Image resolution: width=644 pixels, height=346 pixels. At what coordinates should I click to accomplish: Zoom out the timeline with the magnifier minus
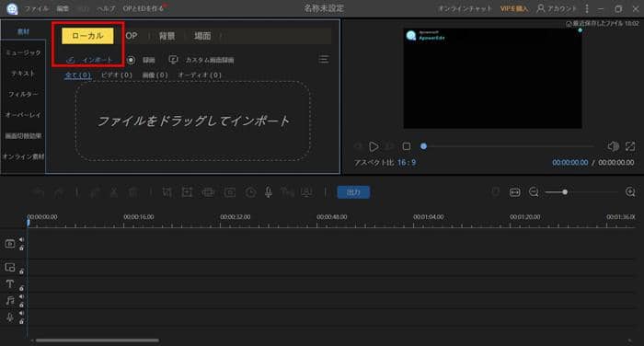[534, 192]
